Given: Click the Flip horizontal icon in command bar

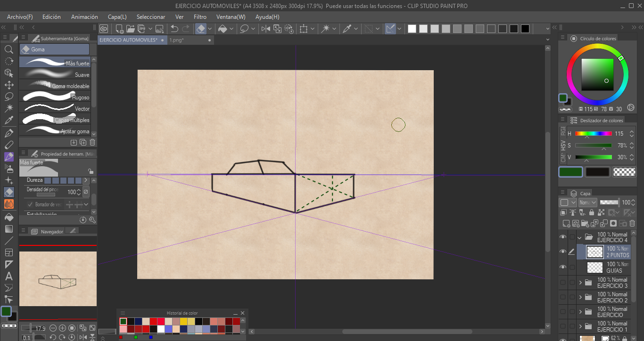Looking at the screenshot, I should pyautogui.click(x=266, y=29).
